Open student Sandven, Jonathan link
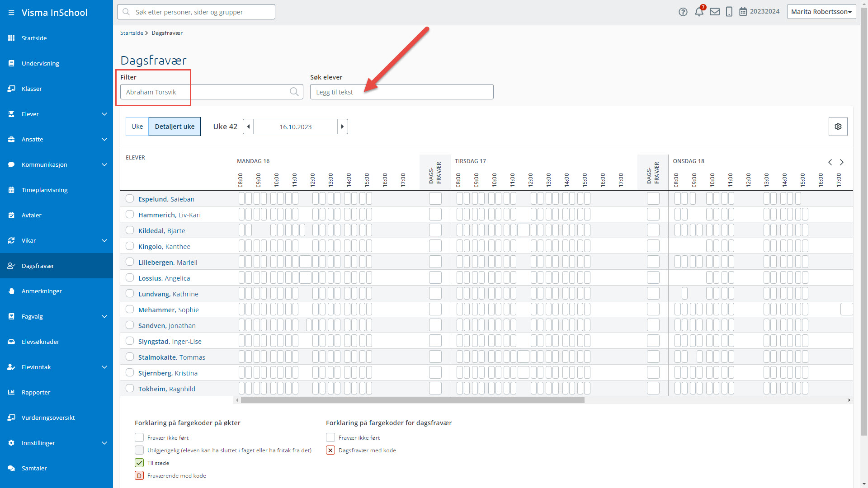The image size is (868, 488). [167, 325]
